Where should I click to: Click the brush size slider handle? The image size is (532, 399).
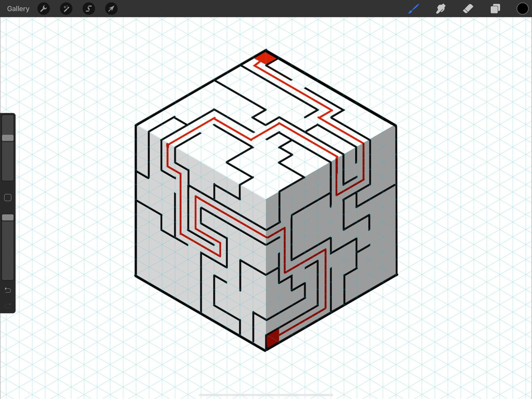(8, 138)
